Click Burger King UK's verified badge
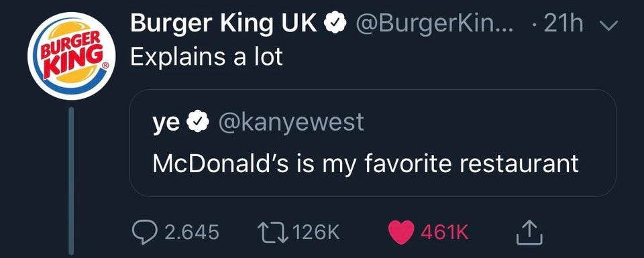The image size is (644, 258). (336, 25)
